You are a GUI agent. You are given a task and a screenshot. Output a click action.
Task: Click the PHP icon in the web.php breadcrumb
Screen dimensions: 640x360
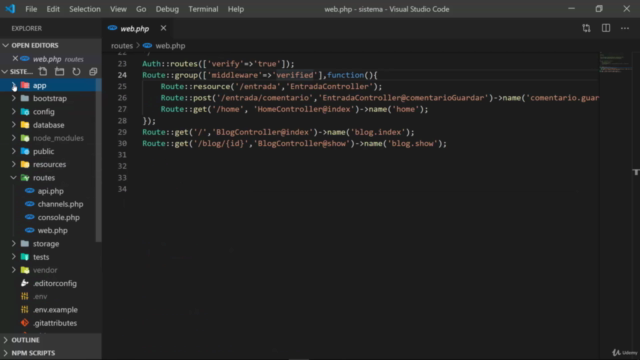147,46
